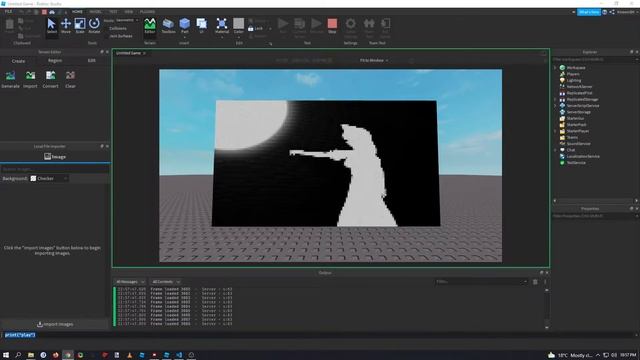Open the Windows Start menu
The width and height of the screenshot is (640, 360).
tap(6, 355)
